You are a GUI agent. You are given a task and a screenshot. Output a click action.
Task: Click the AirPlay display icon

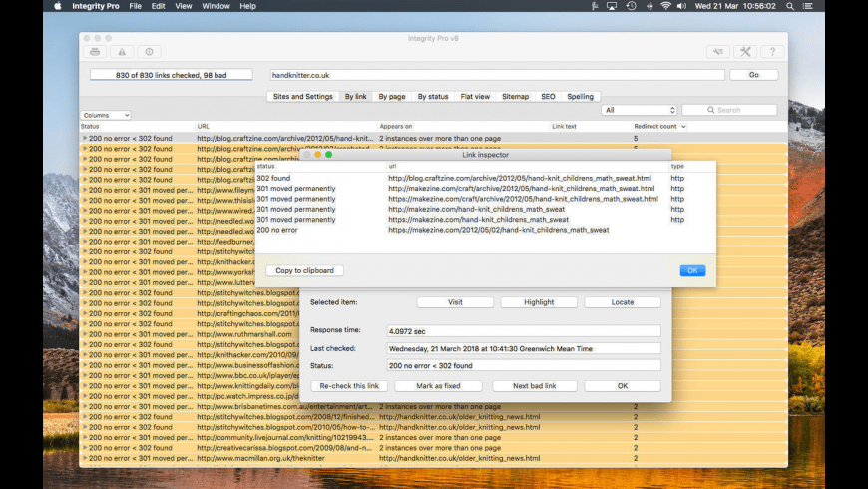pos(612,6)
